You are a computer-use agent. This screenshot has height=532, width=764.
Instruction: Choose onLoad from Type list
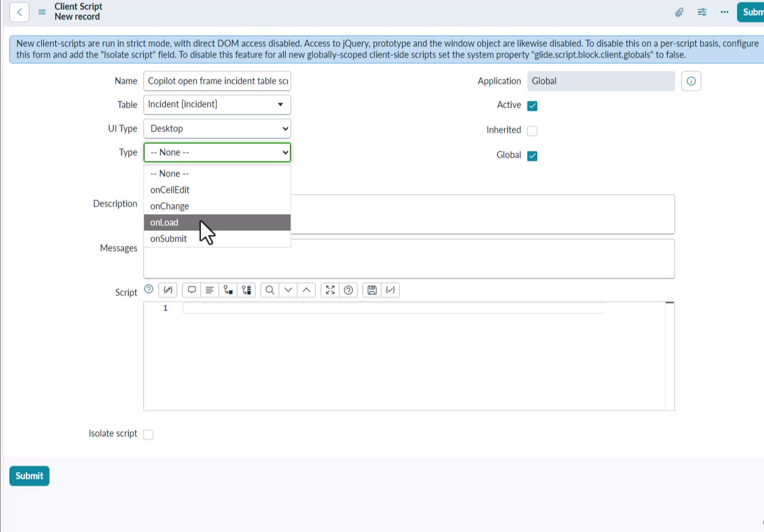pos(217,222)
